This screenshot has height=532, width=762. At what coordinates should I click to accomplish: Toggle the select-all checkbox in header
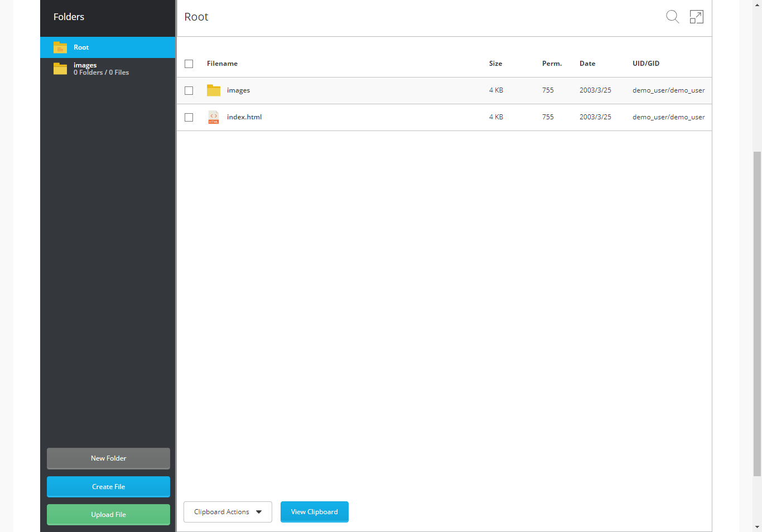pyautogui.click(x=189, y=64)
